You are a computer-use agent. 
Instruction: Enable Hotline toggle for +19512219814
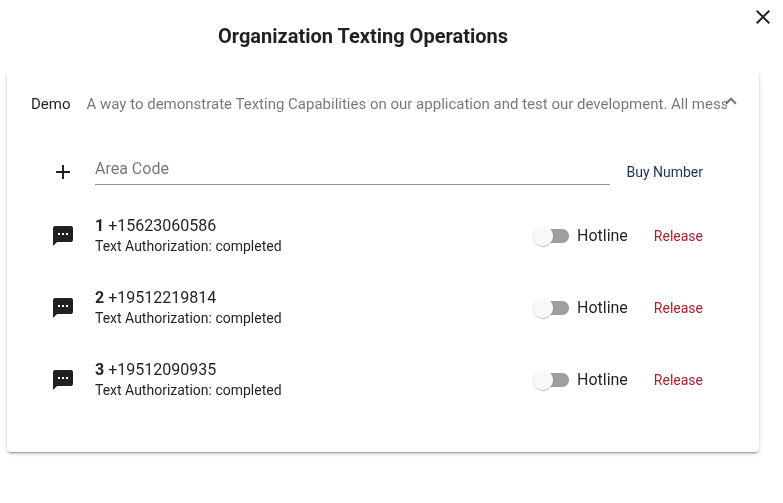pyautogui.click(x=551, y=308)
